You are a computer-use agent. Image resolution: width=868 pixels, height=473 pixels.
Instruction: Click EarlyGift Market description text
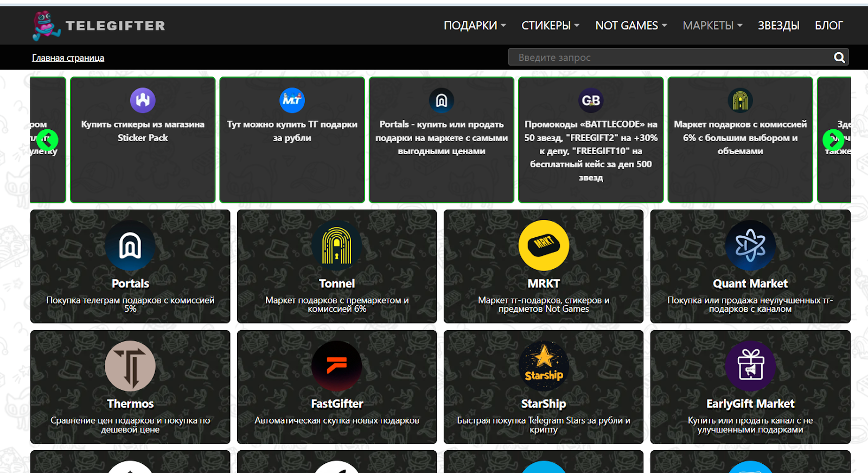750,425
